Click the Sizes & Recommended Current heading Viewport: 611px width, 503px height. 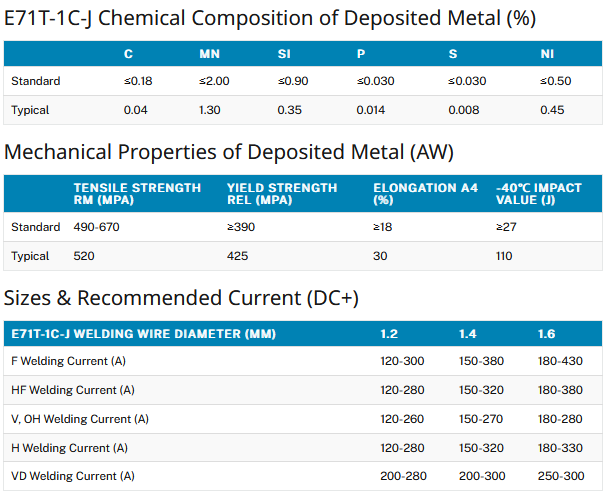(181, 298)
